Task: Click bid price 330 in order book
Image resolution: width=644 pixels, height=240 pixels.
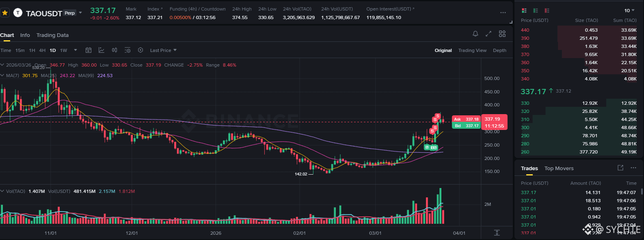Action: click(x=525, y=103)
